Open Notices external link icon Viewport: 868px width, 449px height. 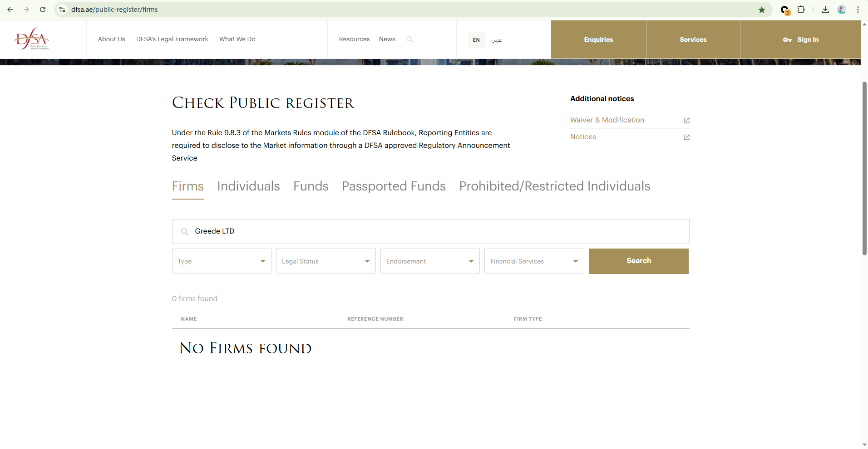[686, 137]
